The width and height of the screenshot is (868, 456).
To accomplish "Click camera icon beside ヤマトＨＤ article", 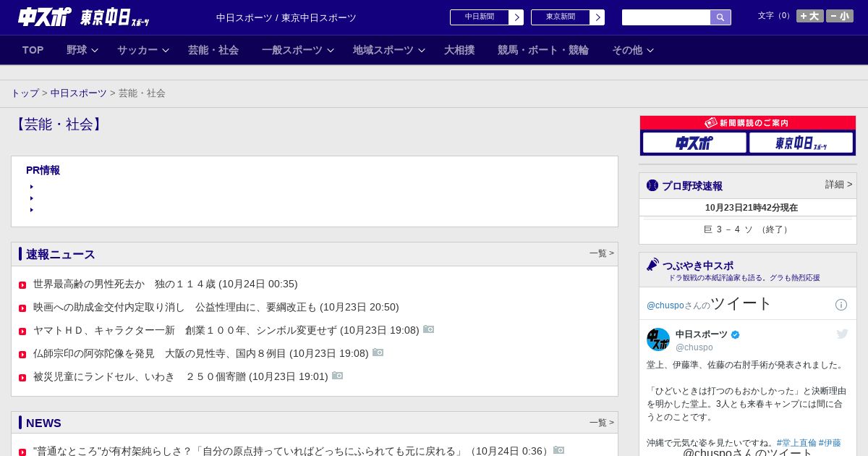I will (428, 329).
